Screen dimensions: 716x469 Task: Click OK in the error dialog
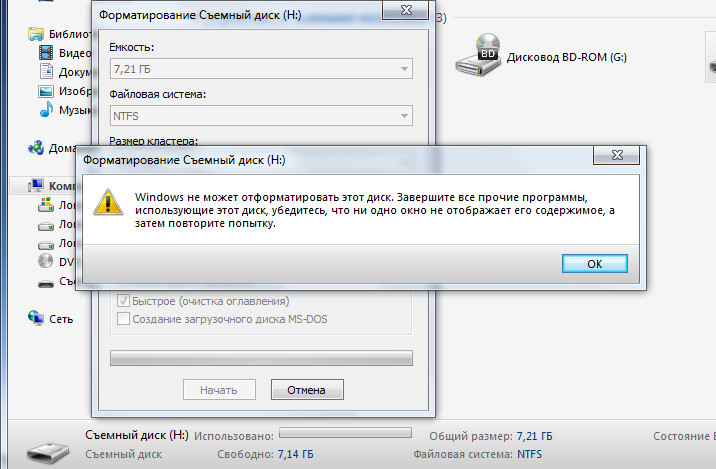(x=595, y=263)
